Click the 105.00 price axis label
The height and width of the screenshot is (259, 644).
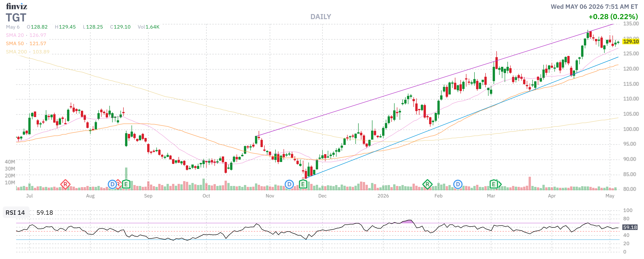click(631, 114)
